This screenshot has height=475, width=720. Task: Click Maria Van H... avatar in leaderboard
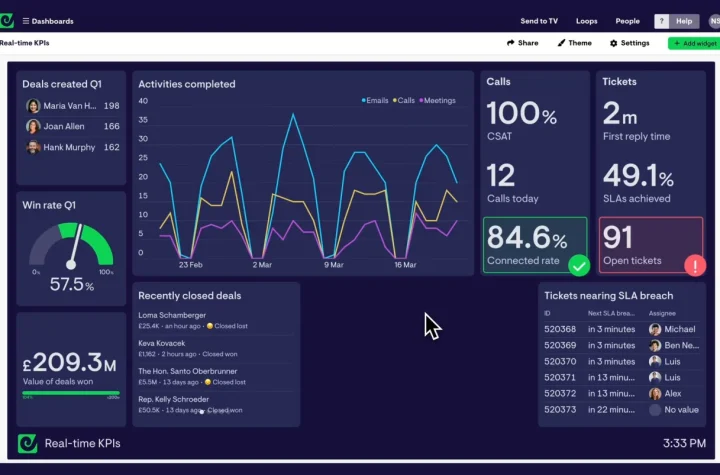pos(33,106)
